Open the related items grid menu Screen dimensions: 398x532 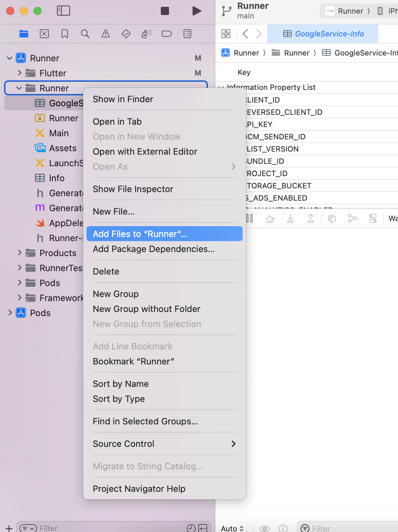point(226,34)
